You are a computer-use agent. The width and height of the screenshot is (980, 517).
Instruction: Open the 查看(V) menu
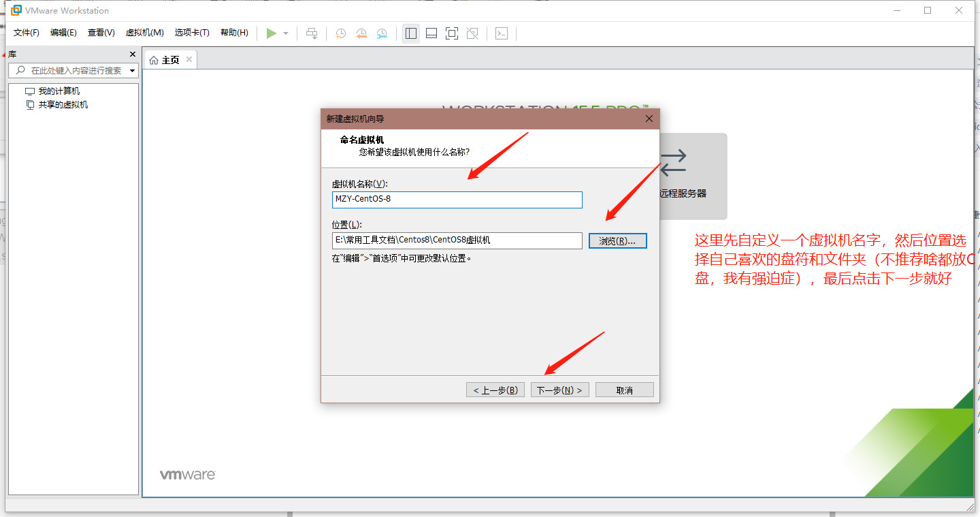point(101,33)
